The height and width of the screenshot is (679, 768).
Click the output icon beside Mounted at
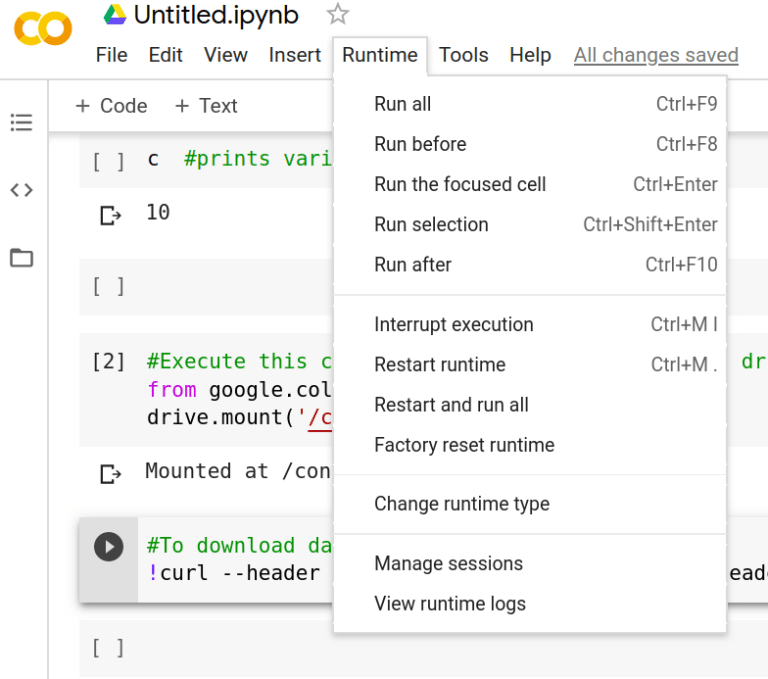[110, 474]
